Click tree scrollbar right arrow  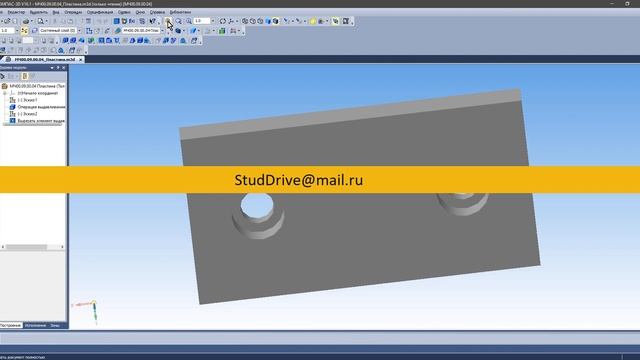click(x=62, y=247)
